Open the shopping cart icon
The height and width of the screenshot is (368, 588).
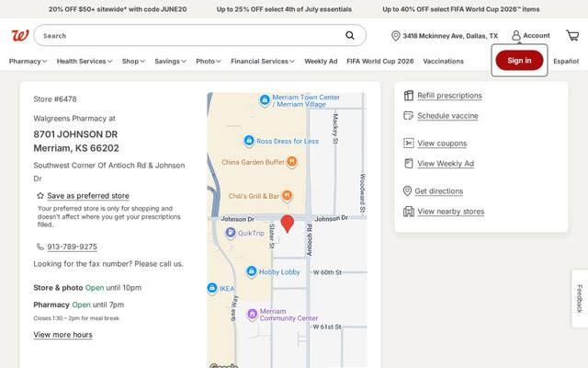(572, 36)
